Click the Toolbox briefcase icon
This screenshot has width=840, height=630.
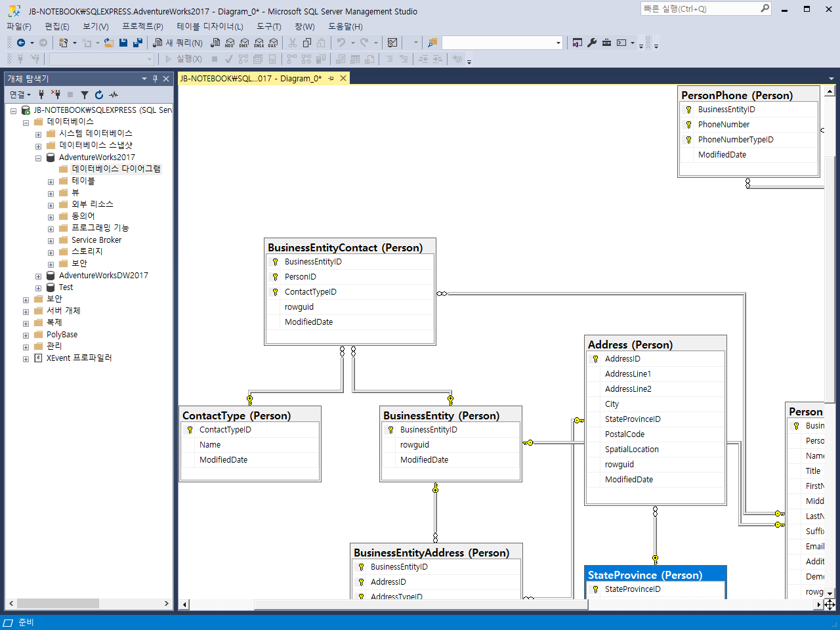(x=606, y=43)
